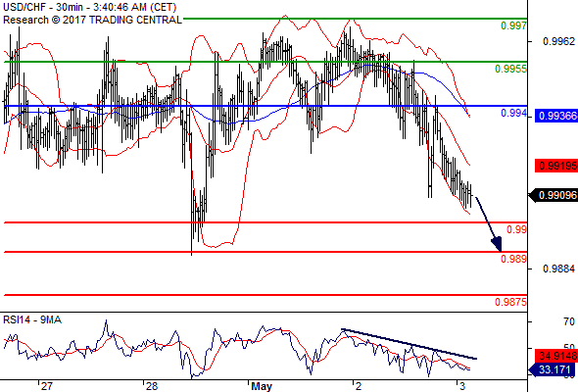Click the green 0.997 resistance label
The height and width of the screenshot is (392, 578).
click(514, 25)
